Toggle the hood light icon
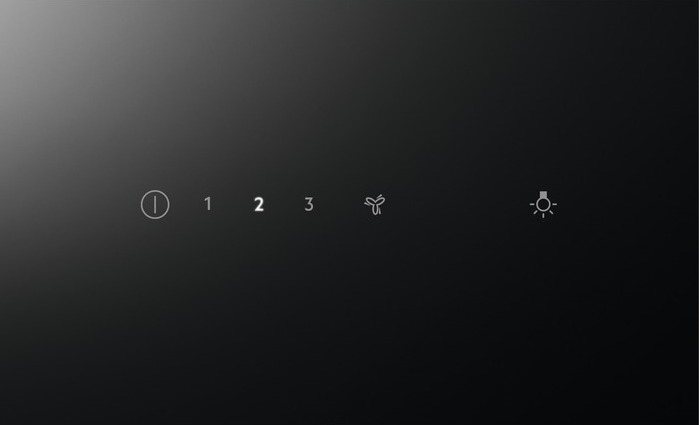Screen dimensions: 699x425 click(543, 204)
